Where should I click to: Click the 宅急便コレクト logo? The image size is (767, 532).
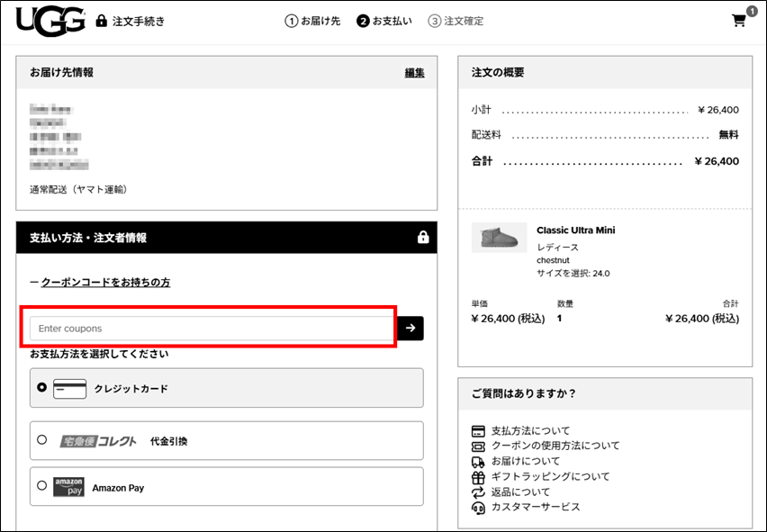tap(98, 441)
